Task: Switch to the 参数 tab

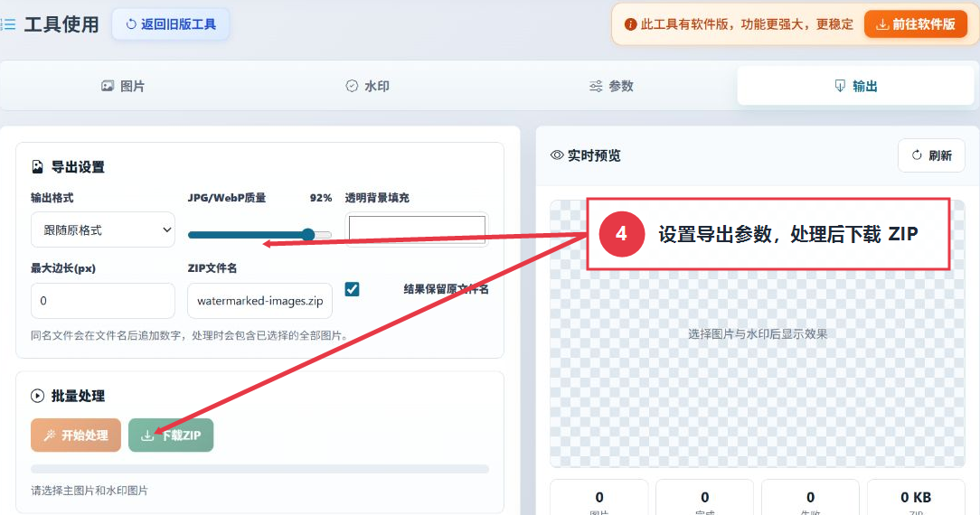Action: click(x=611, y=86)
